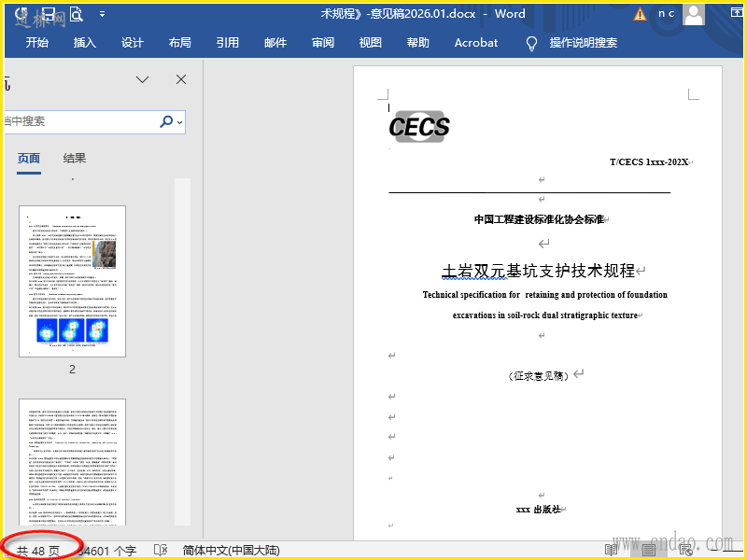Open the user account avatar
The image size is (747, 560).
pyautogui.click(x=694, y=14)
